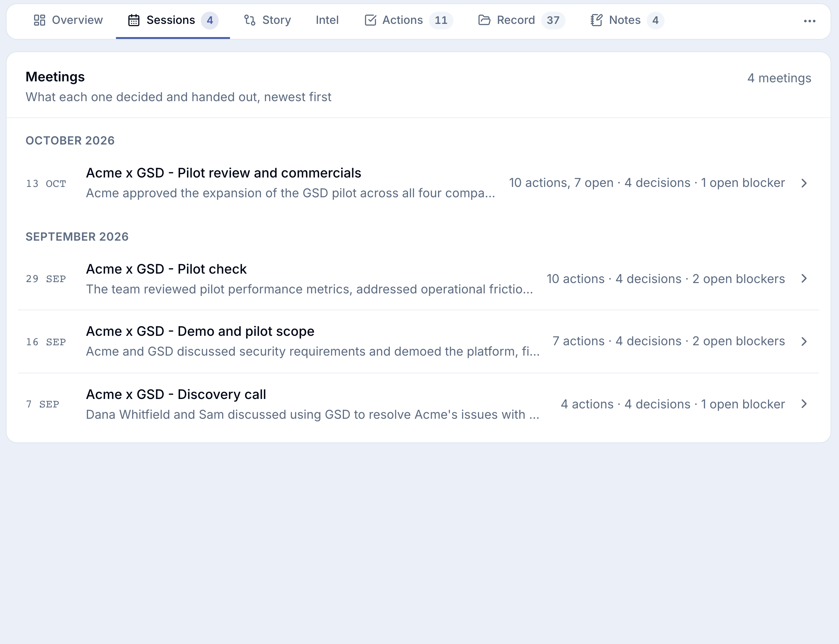Click the Sessions count badge 4

point(210,20)
